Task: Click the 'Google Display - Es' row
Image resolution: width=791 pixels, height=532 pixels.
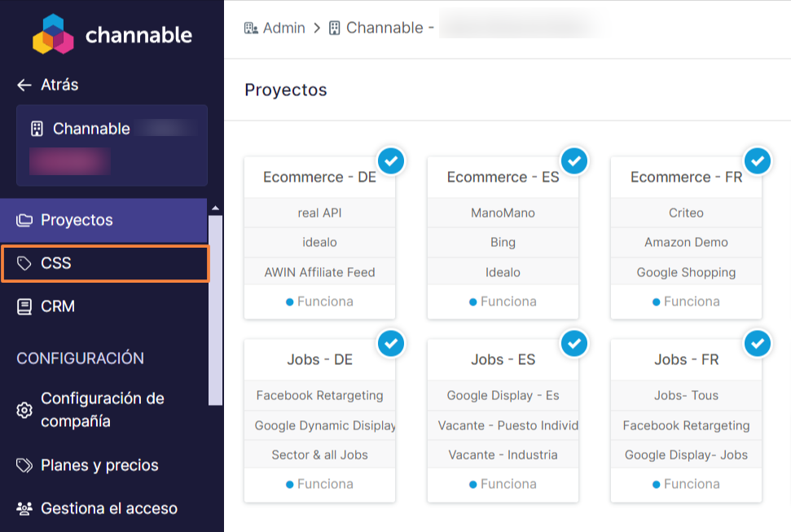Action: point(503,395)
